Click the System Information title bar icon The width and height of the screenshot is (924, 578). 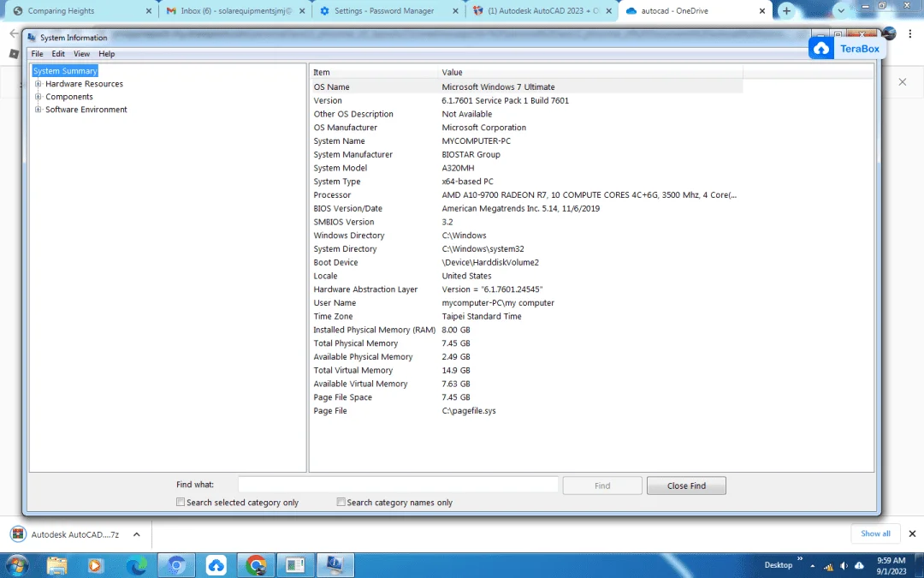tap(32, 37)
